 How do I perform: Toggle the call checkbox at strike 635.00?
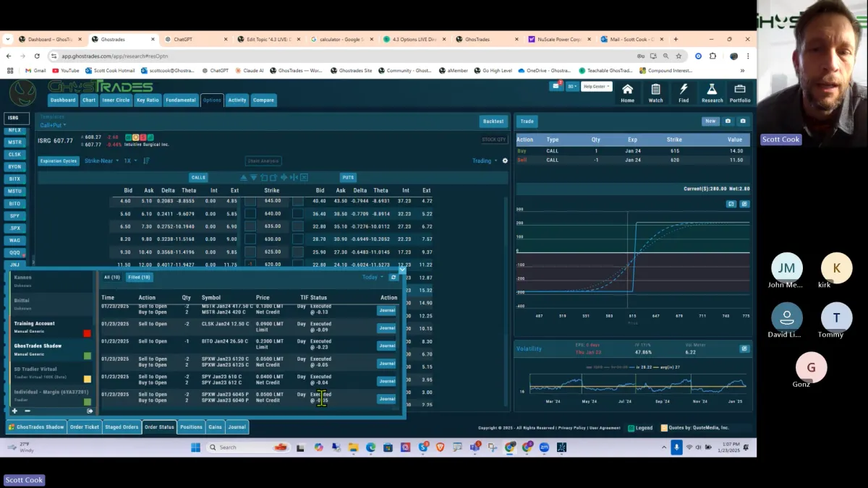pyautogui.click(x=250, y=226)
